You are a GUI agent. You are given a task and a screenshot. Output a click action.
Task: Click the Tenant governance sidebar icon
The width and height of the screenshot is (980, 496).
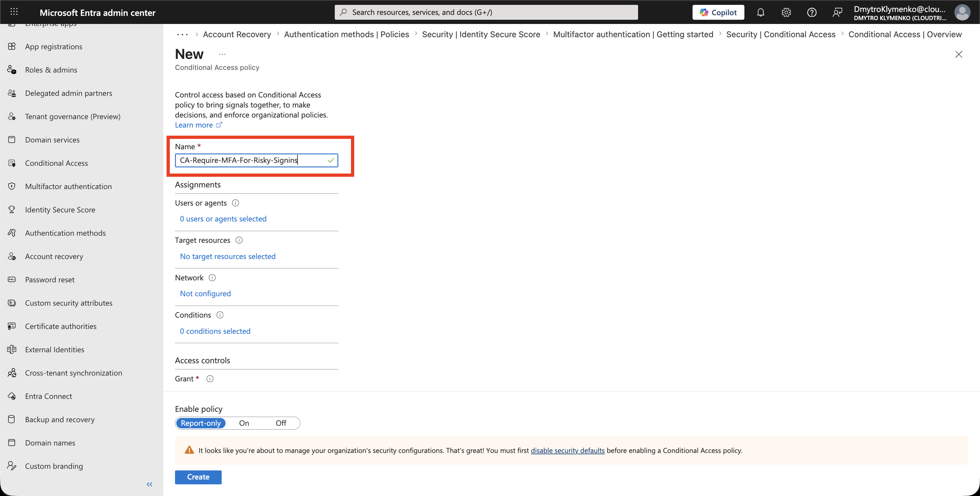[12, 116]
